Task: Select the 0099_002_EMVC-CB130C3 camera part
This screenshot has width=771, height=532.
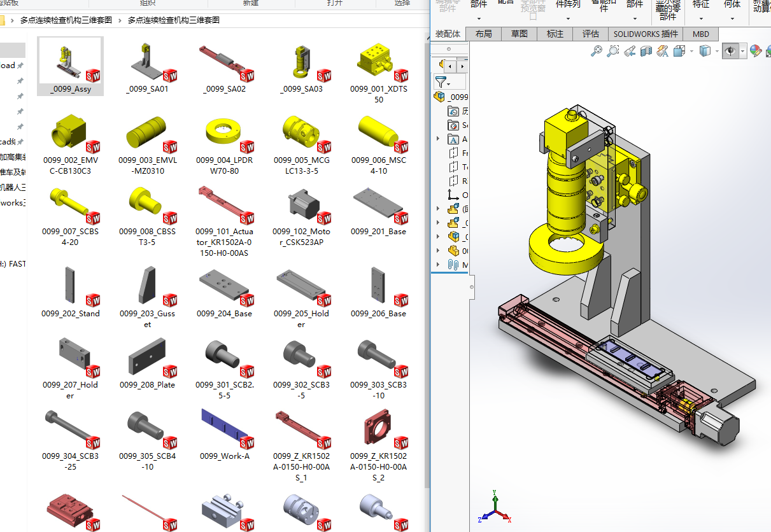Action: point(70,143)
